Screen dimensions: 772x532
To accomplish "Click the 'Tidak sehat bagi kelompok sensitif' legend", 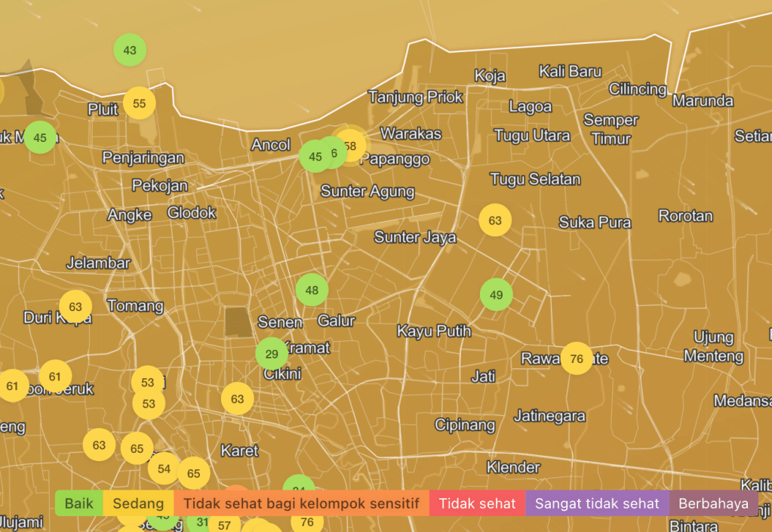I will (x=301, y=503).
